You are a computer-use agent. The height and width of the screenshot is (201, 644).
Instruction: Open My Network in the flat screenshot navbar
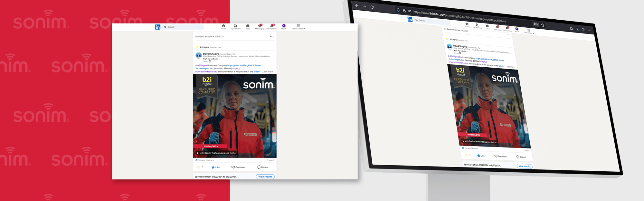click(236, 27)
